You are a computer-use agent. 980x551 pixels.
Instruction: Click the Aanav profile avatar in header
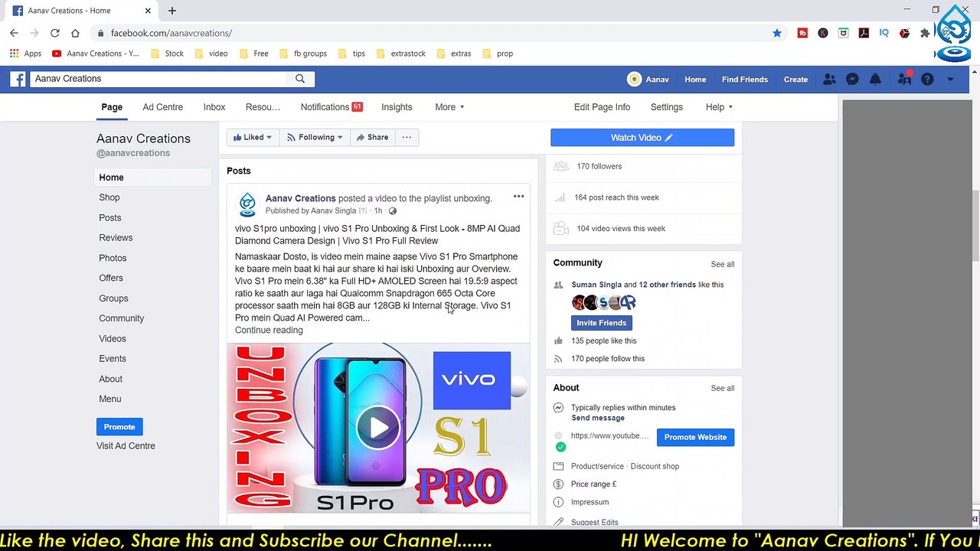(x=634, y=79)
